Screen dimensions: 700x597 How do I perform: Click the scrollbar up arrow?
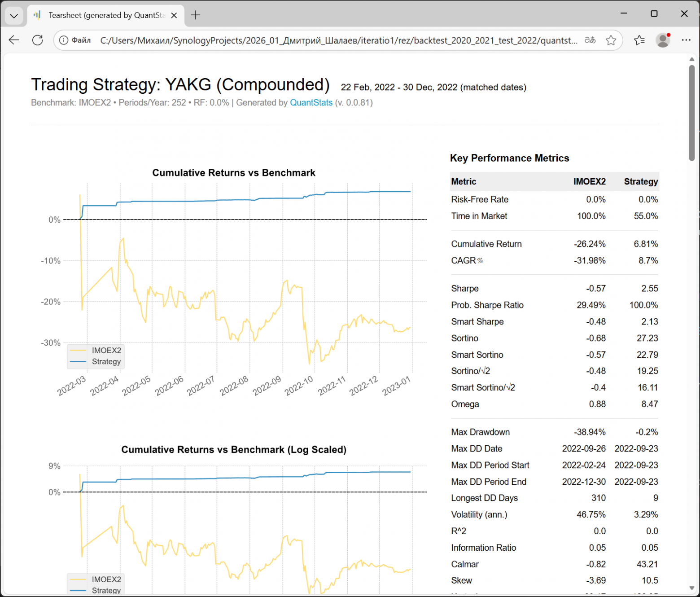[691, 59]
